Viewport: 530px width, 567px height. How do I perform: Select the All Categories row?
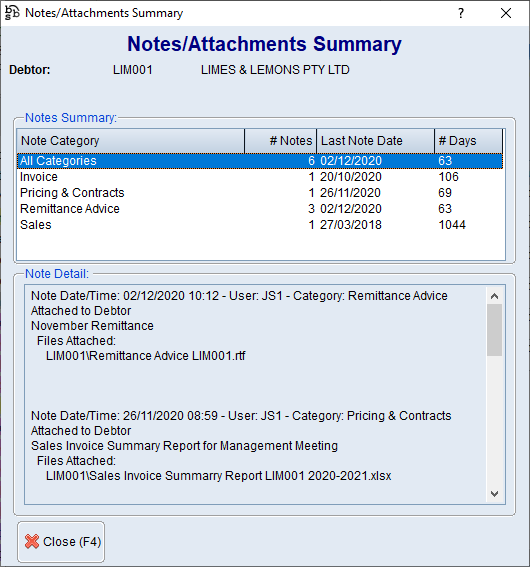click(260, 161)
